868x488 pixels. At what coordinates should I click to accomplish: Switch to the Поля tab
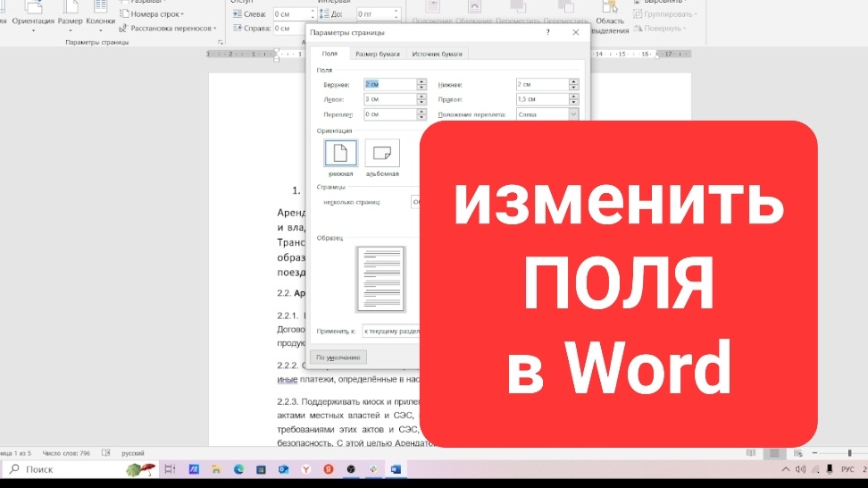(330, 54)
